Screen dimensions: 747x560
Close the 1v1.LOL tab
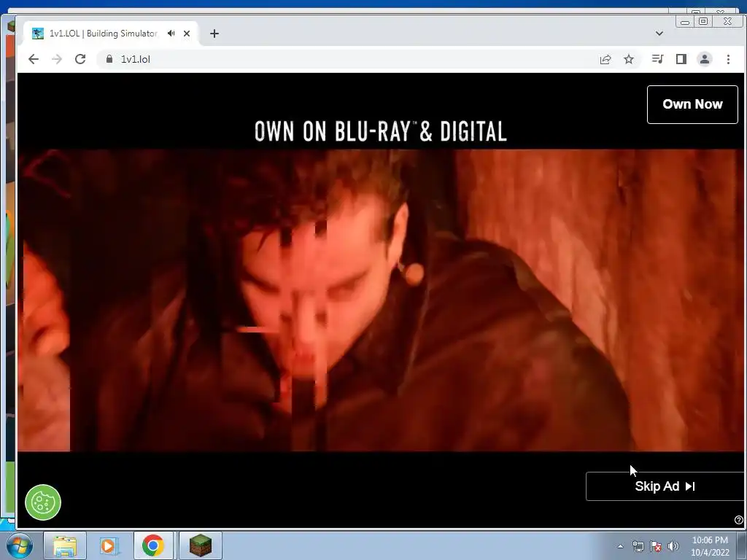pyautogui.click(x=187, y=34)
